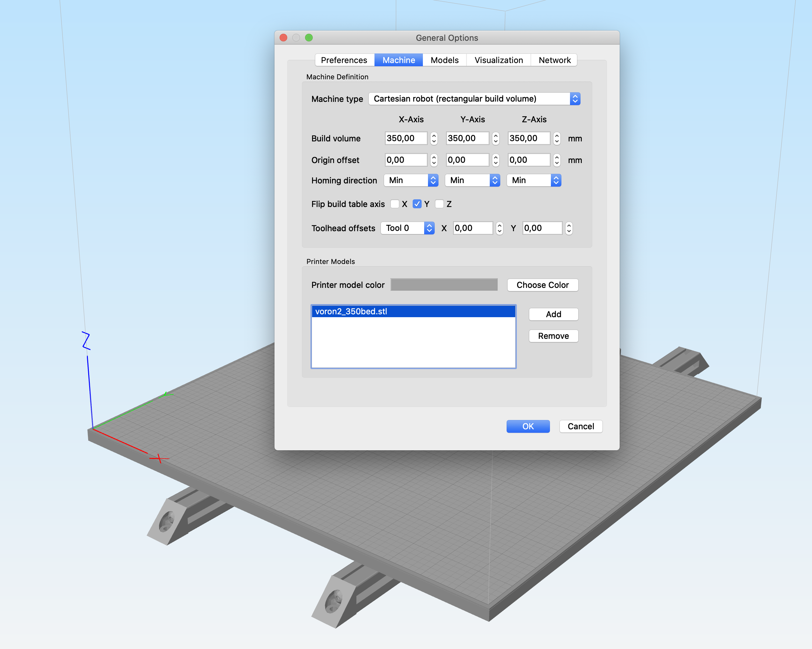
Task: Disable flip build table Y axis
Action: click(x=417, y=204)
